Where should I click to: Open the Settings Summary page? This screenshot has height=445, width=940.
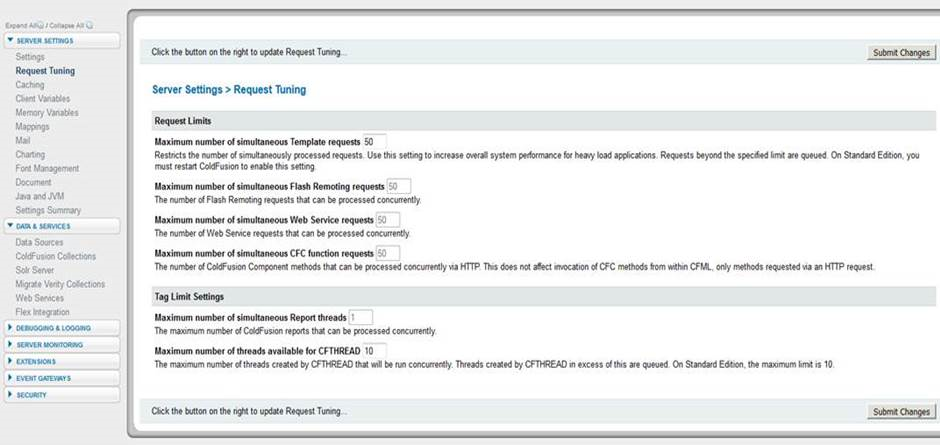pyautogui.click(x=48, y=211)
